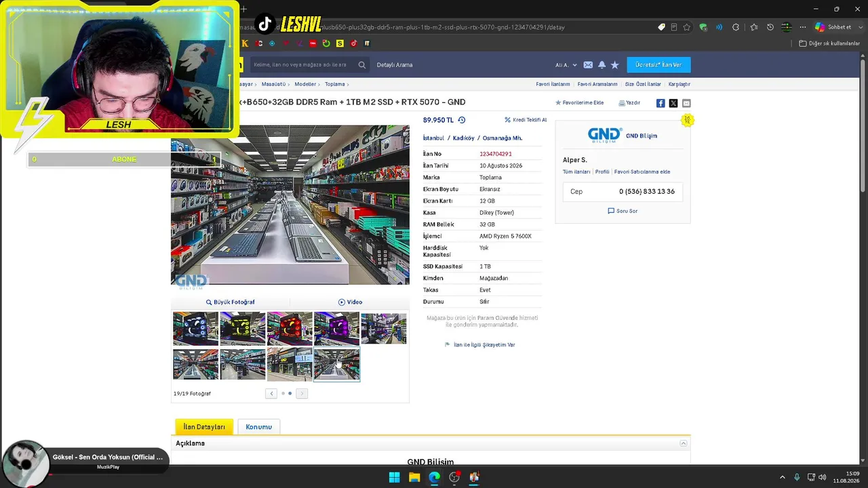Open File Explorer from taskbar
868x488 pixels.
(414, 477)
